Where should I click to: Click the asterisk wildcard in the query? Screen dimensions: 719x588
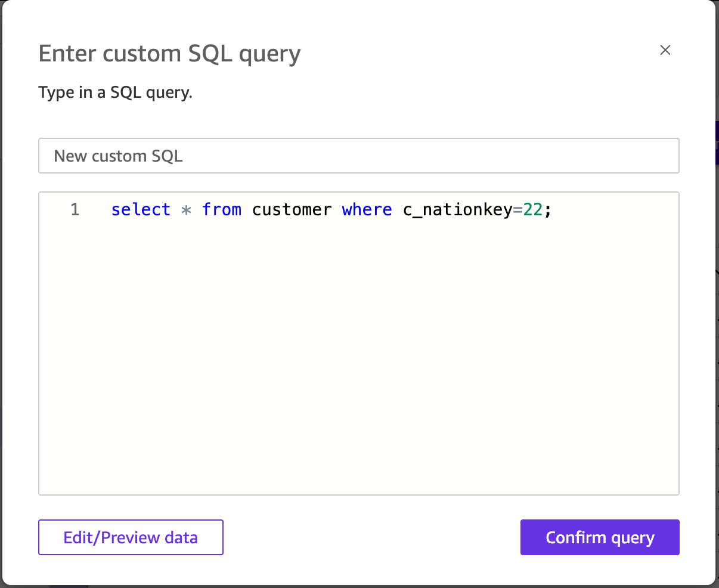pos(186,210)
